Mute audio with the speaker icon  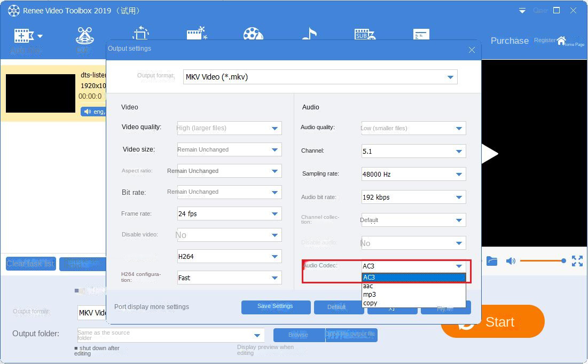[511, 260]
